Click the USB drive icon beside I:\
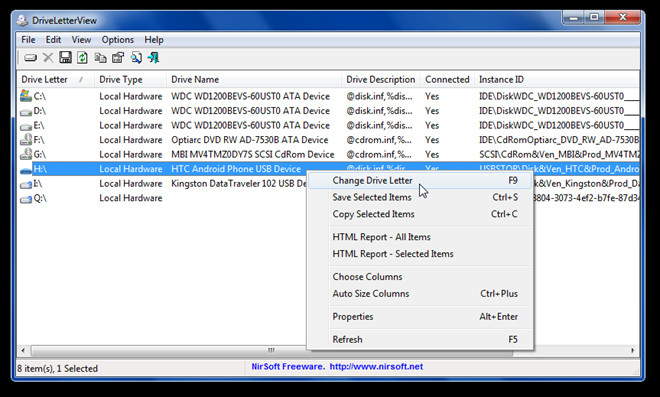Screen dimensions: 660x397 [26, 184]
